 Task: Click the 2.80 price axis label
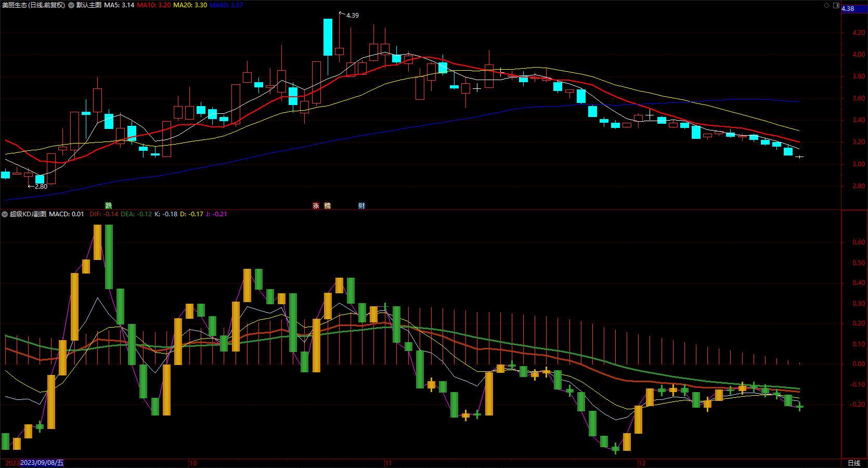(859, 186)
